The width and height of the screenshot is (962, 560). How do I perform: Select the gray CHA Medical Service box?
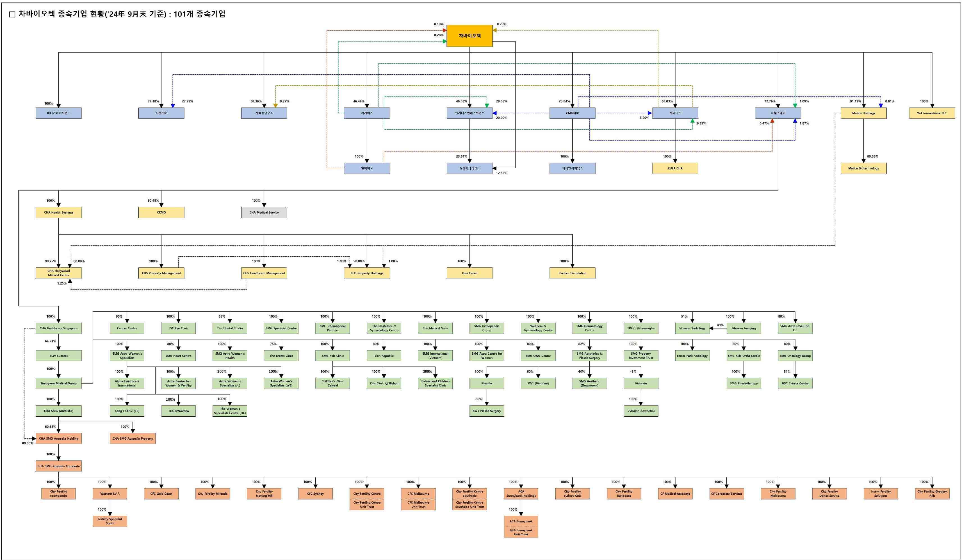[x=264, y=212]
